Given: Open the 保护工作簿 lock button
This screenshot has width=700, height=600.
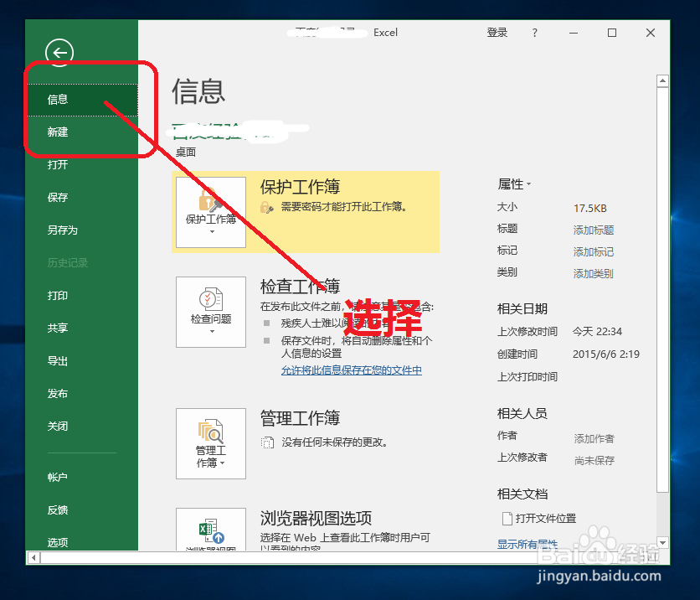Looking at the screenshot, I should [x=211, y=212].
